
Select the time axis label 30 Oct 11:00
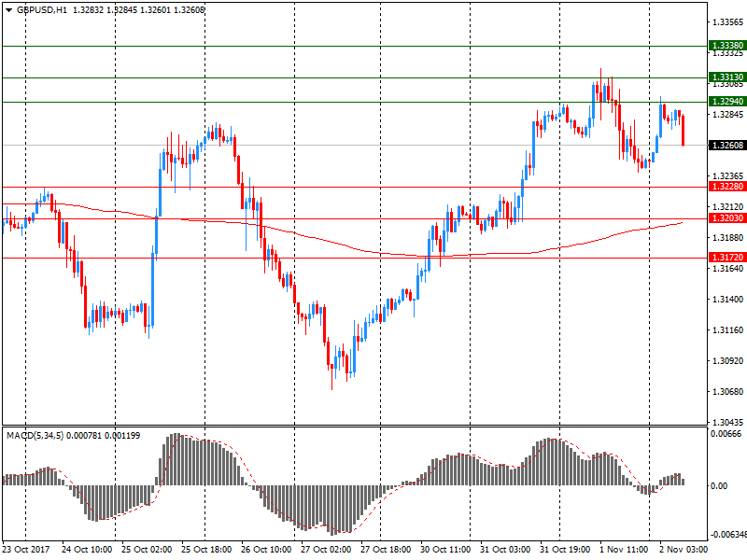(x=445, y=550)
